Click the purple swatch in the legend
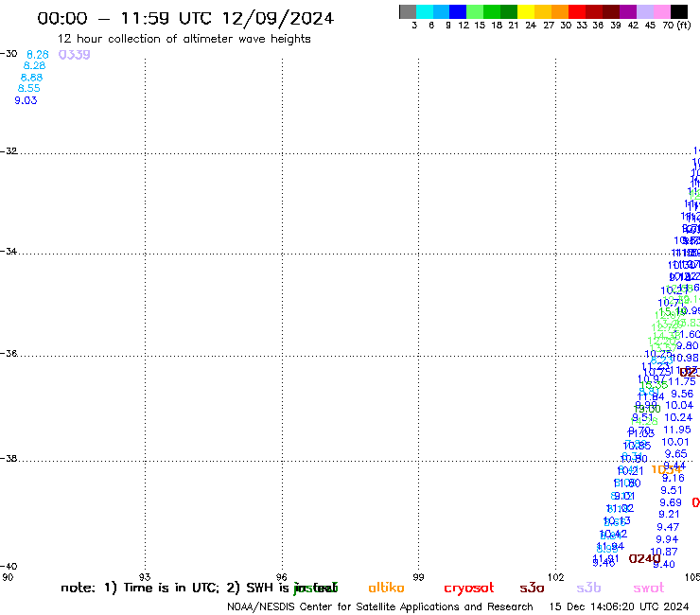The width and height of the screenshot is (700, 615). pos(628,11)
